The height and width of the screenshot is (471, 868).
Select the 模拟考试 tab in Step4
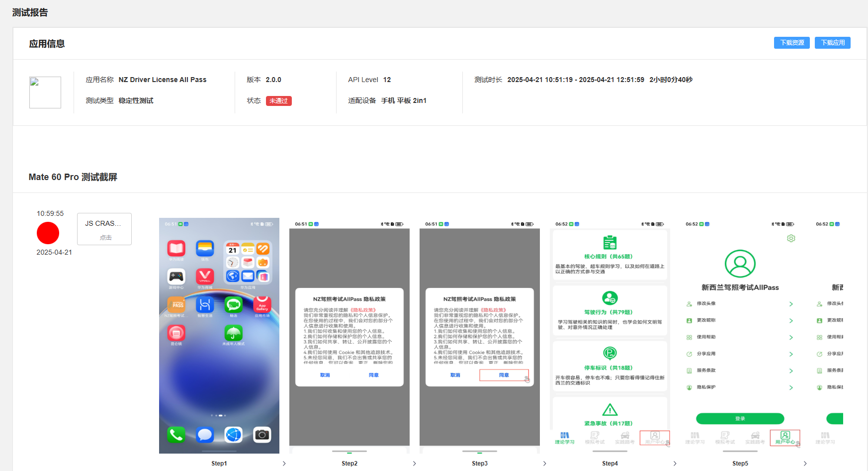click(x=595, y=438)
